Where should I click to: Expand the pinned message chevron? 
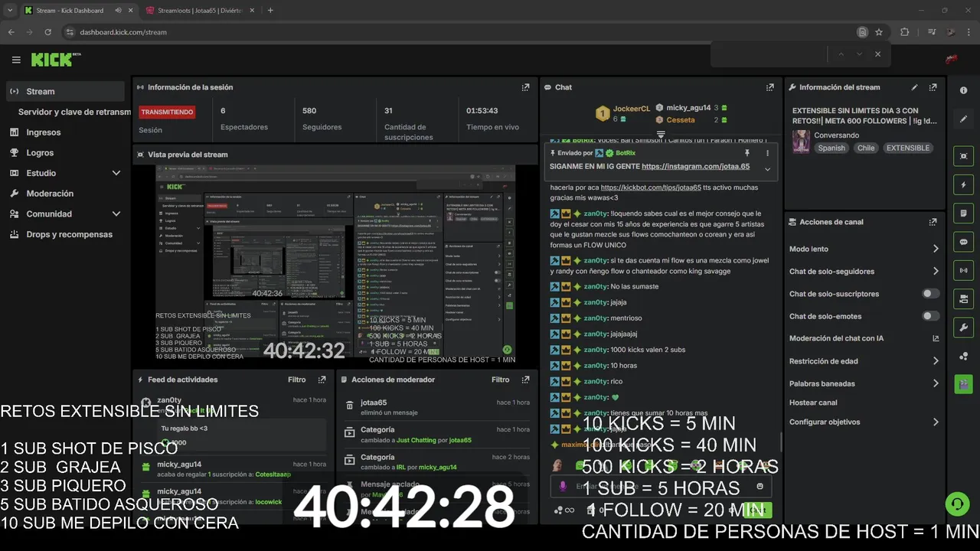pos(768,169)
